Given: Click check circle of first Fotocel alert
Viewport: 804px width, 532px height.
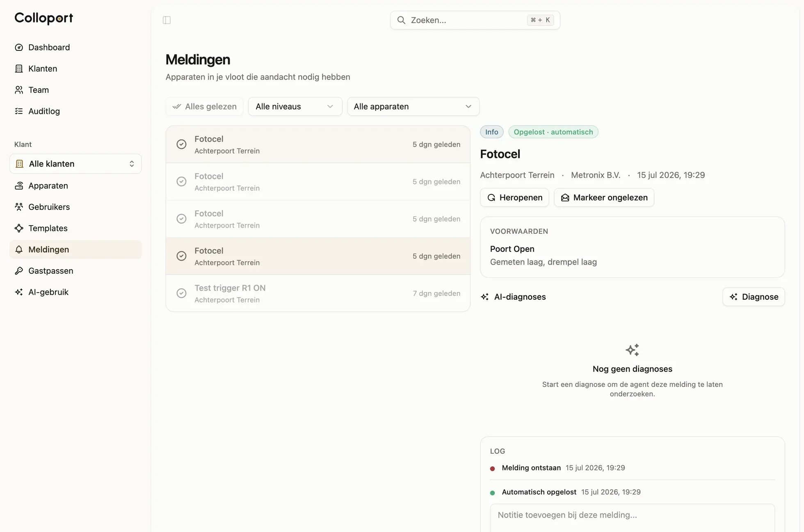Looking at the screenshot, I should coord(181,144).
